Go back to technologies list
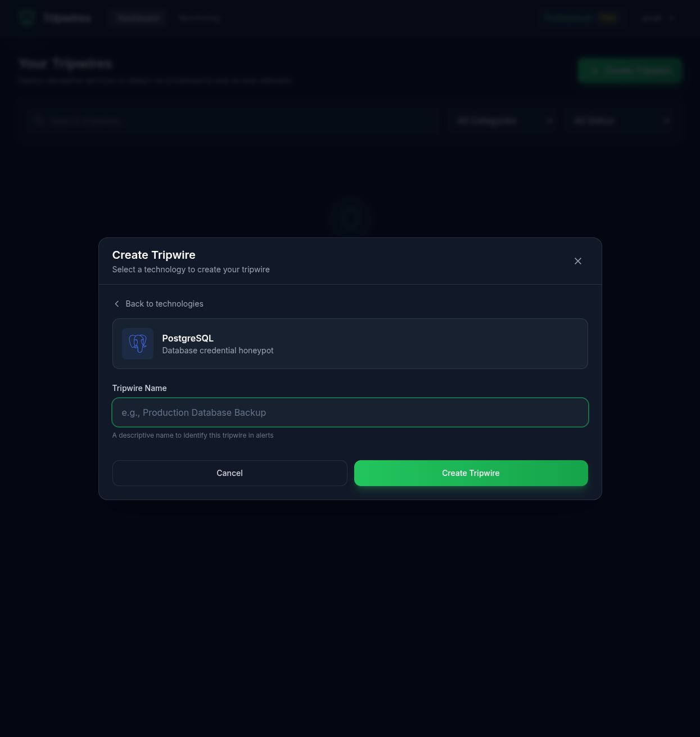This screenshot has width=700, height=737. 158,304
